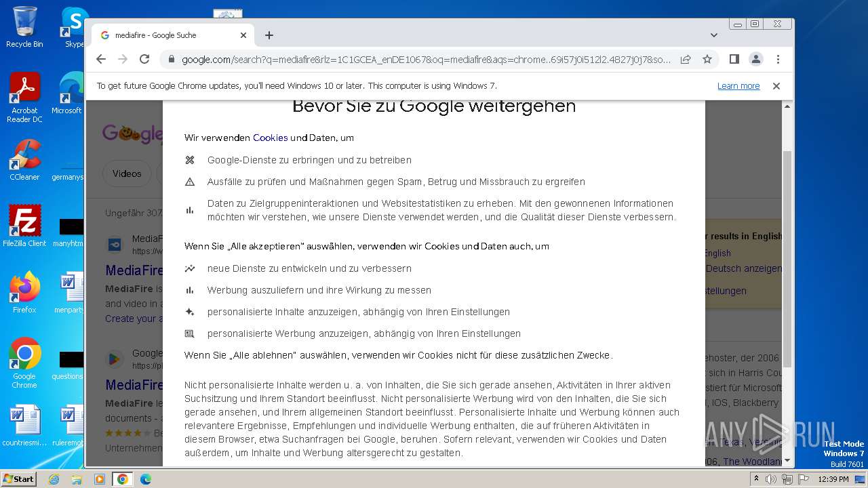Open Google Chrome desktop shortcut

coord(24,363)
